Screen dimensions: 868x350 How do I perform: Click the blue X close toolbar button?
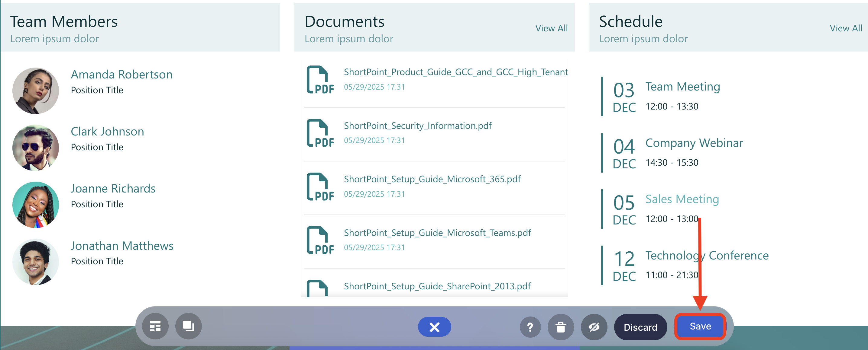click(x=434, y=327)
